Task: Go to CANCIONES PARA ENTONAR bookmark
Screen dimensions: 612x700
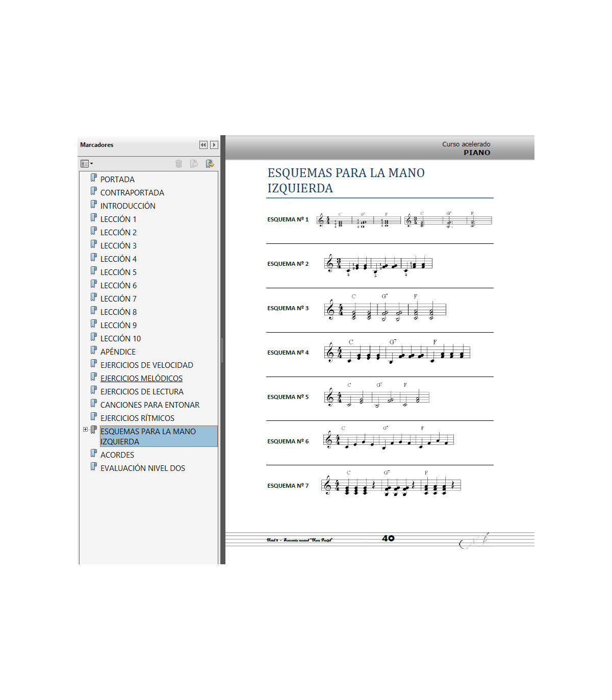Action: pos(150,405)
